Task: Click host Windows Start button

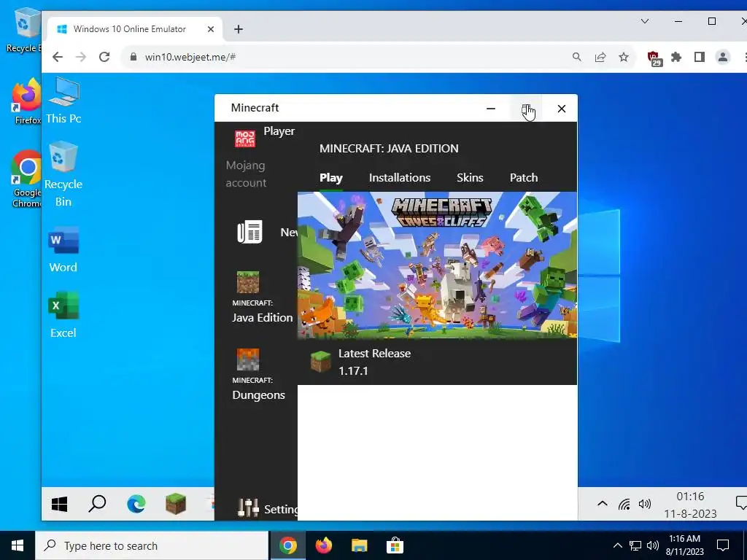Action: point(18,545)
